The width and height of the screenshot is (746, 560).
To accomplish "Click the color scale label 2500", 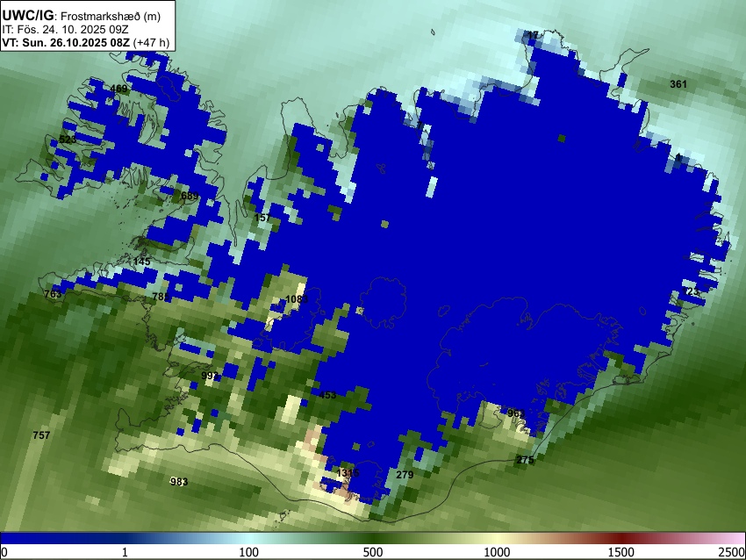I will pos(732,552).
